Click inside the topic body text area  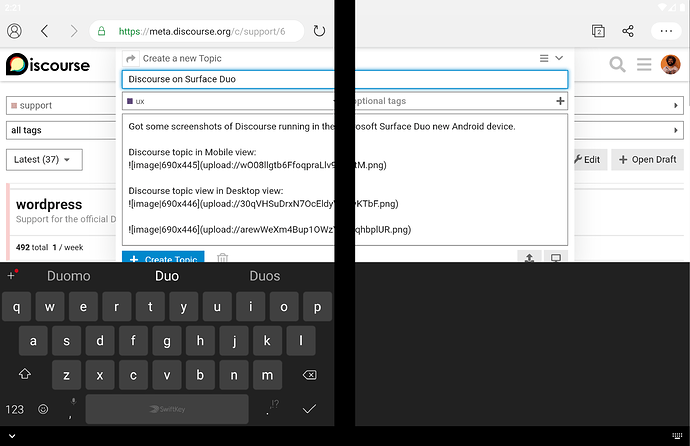click(345, 179)
